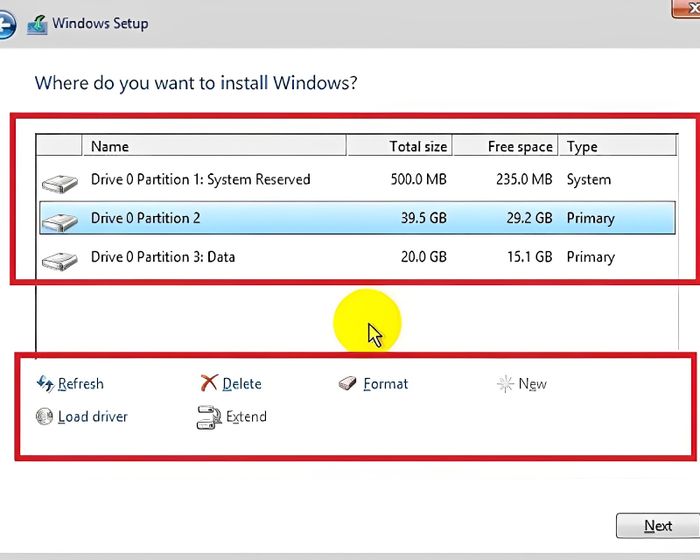Select Drive 0 Partition 3: Data
This screenshot has width=700, height=560.
point(357,257)
